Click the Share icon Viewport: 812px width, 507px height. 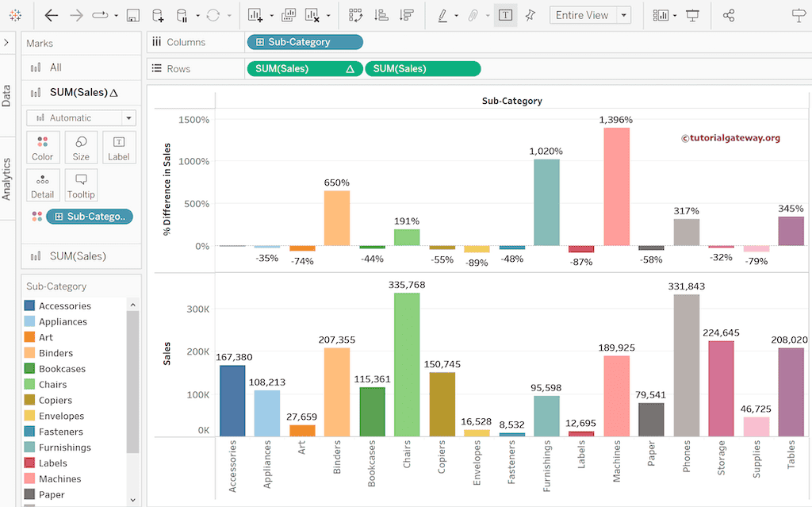(x=729, y=15)
